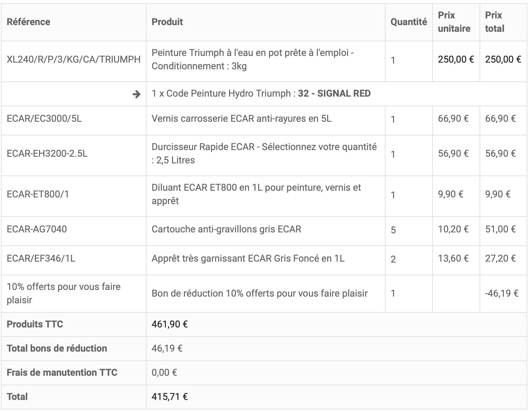Click the ECAR-EH3200-2.5L reference cell
Image resolution: width=532 pixels, height=412 pixels.
click(47, 154)
